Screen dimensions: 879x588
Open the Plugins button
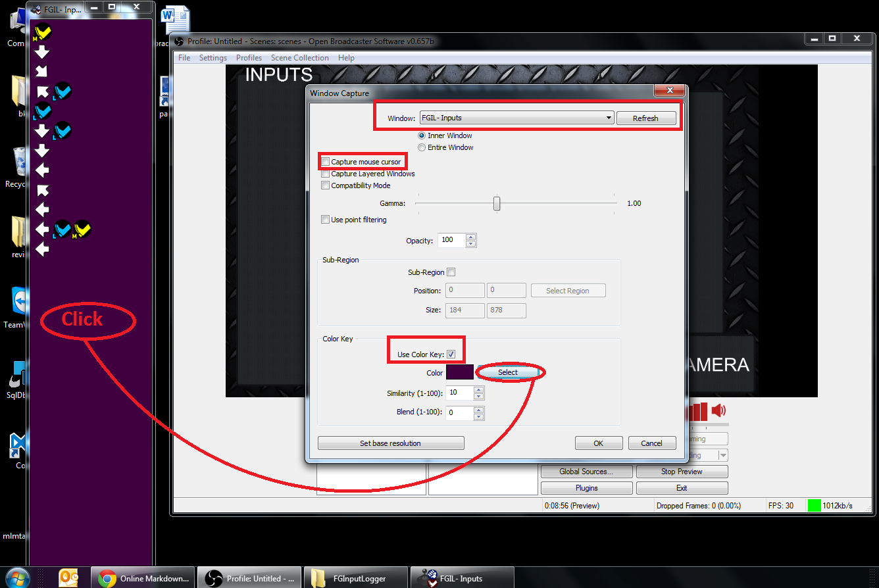point(586,488)
